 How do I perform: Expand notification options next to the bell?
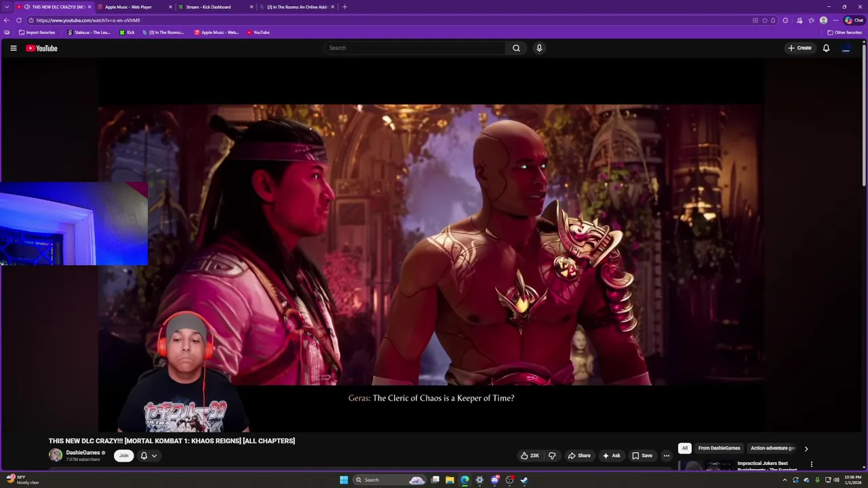154,455
